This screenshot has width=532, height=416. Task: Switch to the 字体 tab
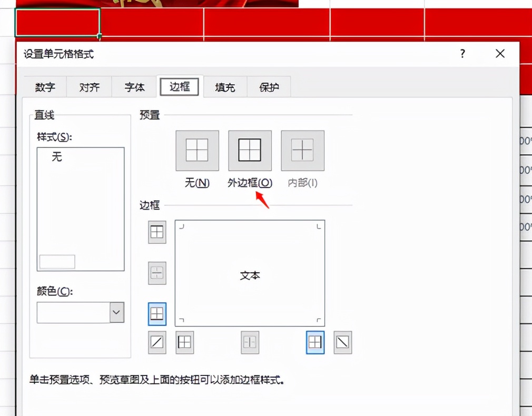pos(134,87)
